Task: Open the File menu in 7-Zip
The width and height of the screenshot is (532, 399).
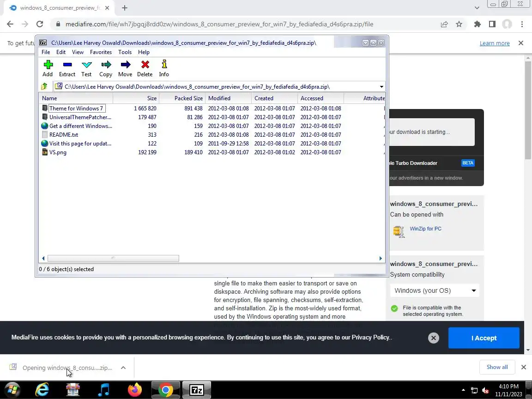Action: tap(46, 52)
